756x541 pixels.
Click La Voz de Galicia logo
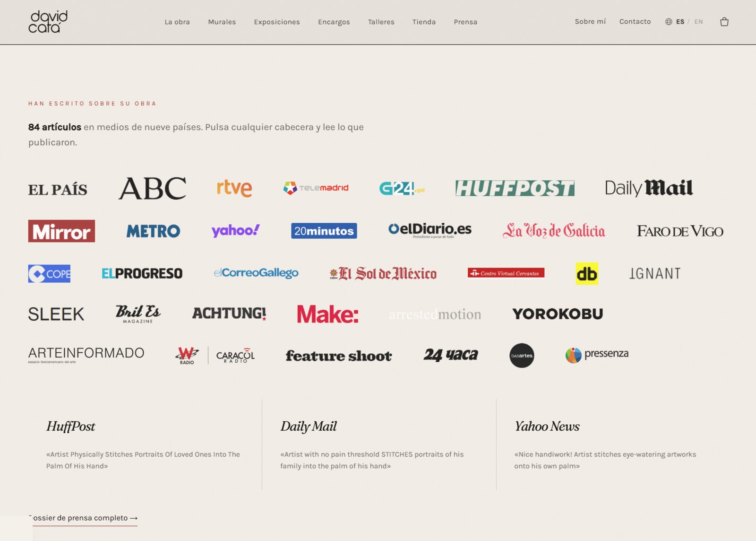click(x=554, y=230)
